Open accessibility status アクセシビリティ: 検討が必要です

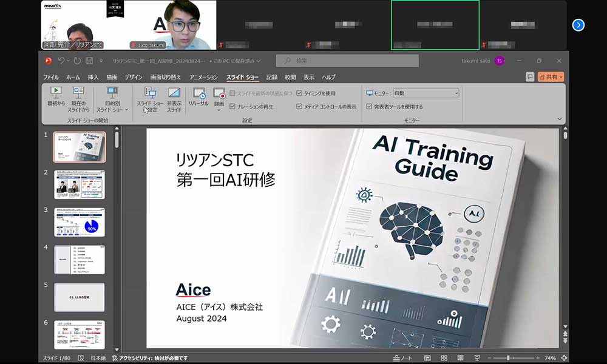click(x=150, y=358)
